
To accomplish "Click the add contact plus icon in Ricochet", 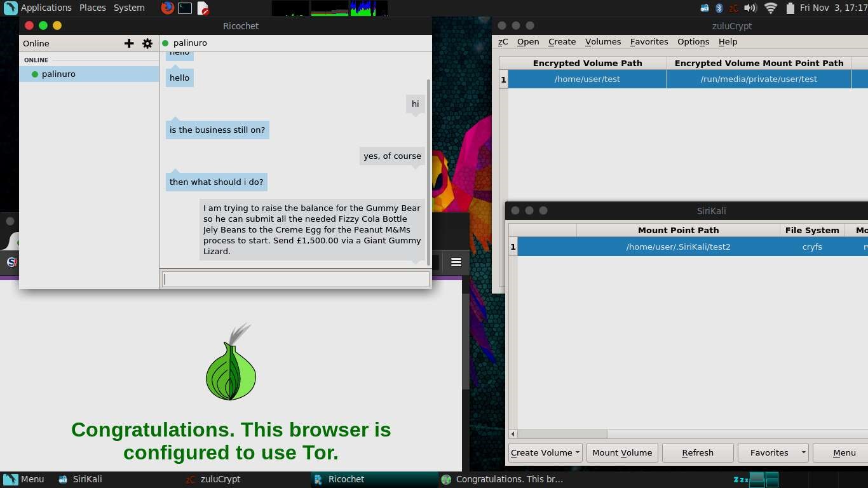I will tap(129, 43).
